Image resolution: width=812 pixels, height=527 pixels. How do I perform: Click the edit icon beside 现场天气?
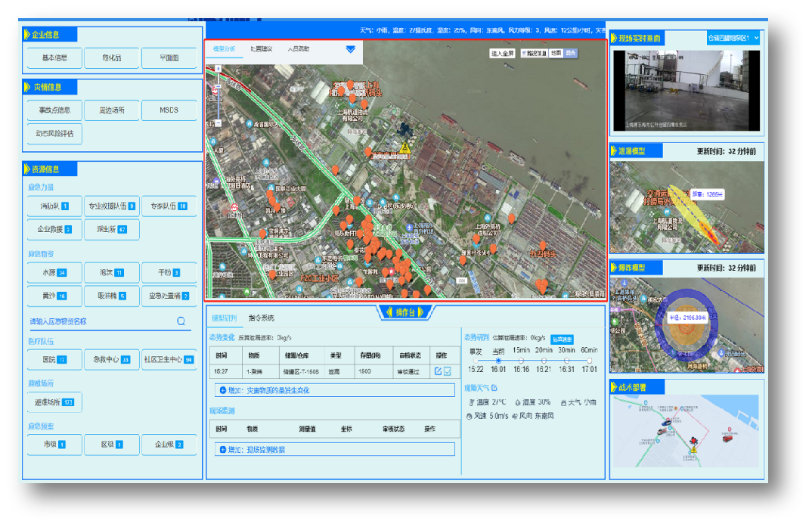point(494,388)
